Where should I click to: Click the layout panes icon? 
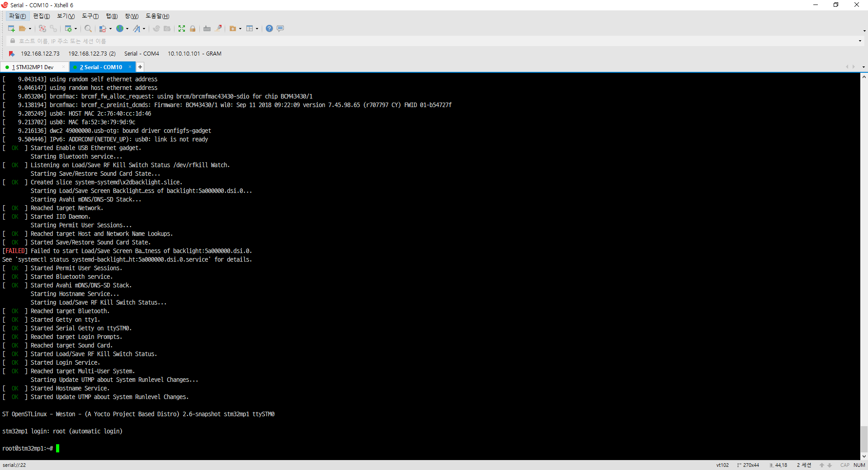point(250,28)
